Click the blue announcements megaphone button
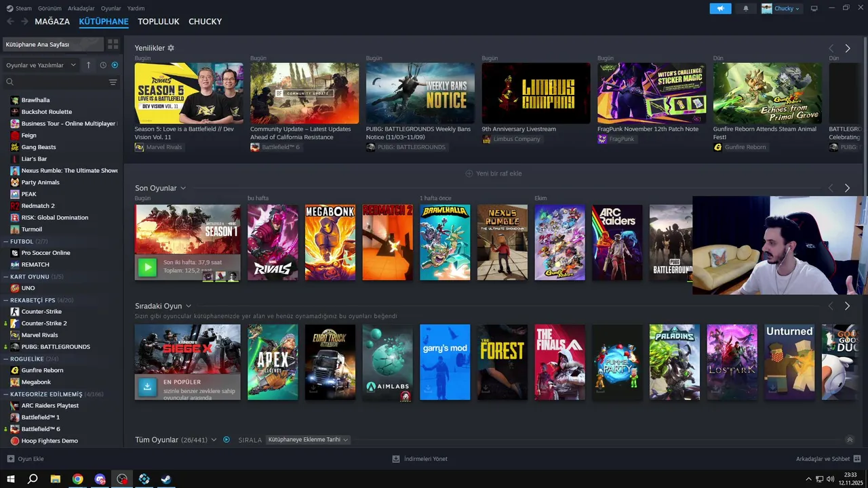 [x=720, y=8]
